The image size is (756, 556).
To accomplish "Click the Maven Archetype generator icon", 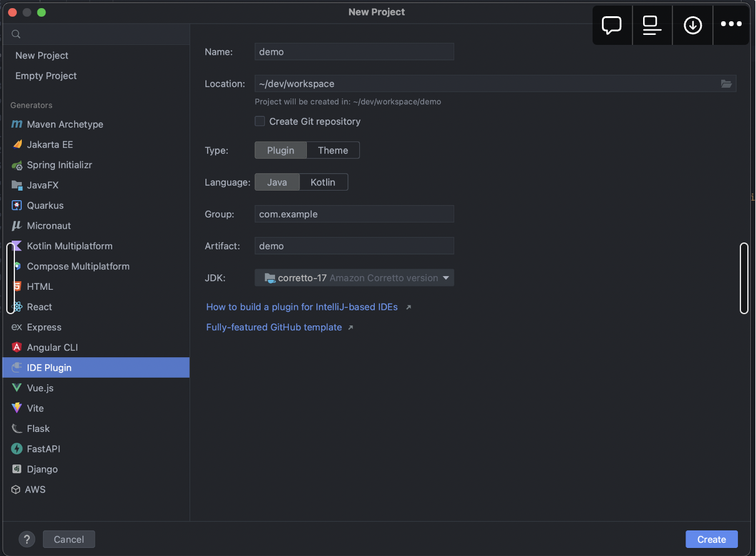I will click(x=17, y=125).
